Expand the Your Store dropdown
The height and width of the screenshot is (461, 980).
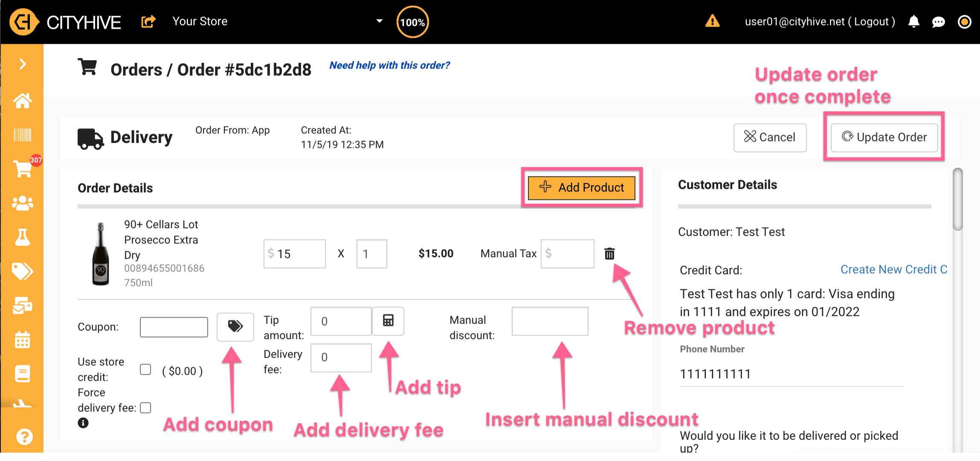tap(379, 21)
